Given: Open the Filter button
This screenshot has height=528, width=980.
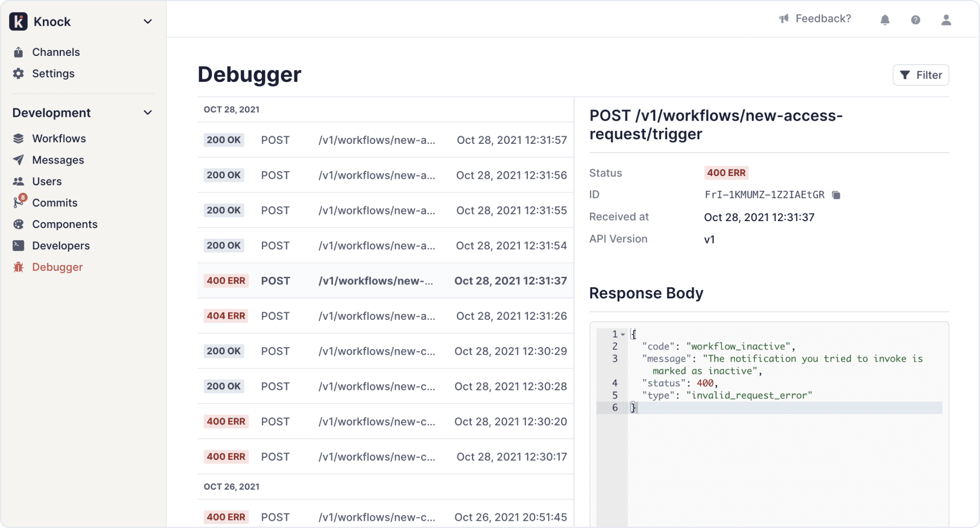Looking at the screenshot, I should (920, 75).
